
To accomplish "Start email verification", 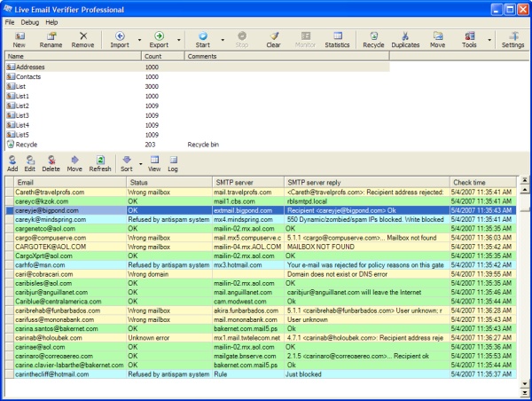I will [x=202, y=40].
